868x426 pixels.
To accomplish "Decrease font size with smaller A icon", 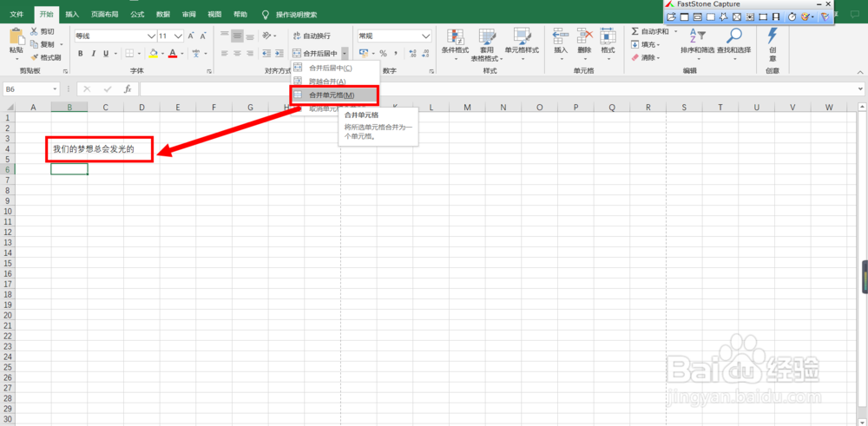I will [204, 36].
